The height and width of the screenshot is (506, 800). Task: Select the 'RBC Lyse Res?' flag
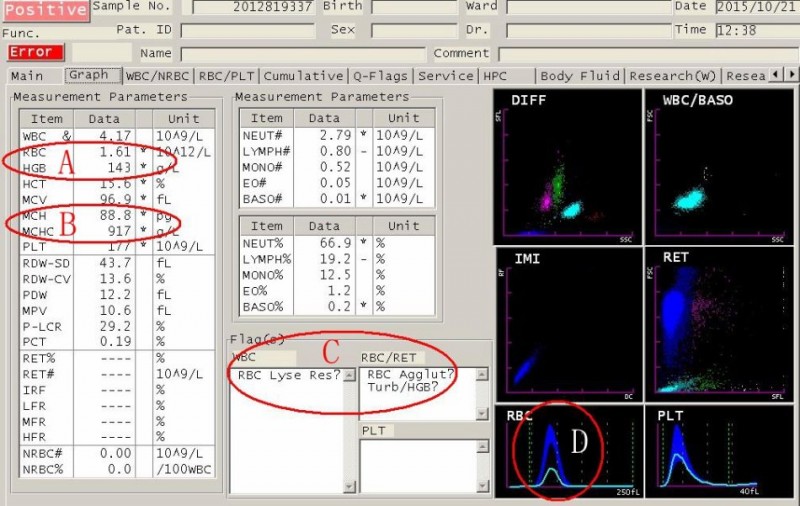point(289,375)
